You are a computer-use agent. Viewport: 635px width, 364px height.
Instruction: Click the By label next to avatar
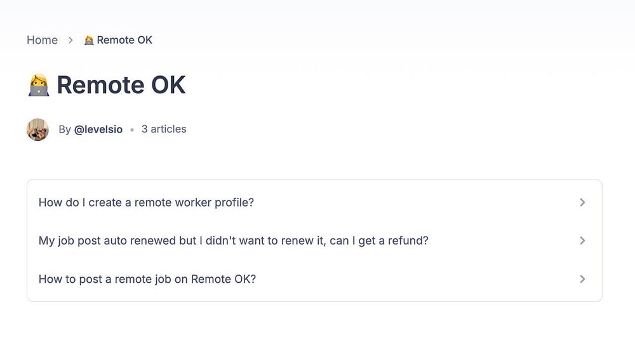pos(65,129)
